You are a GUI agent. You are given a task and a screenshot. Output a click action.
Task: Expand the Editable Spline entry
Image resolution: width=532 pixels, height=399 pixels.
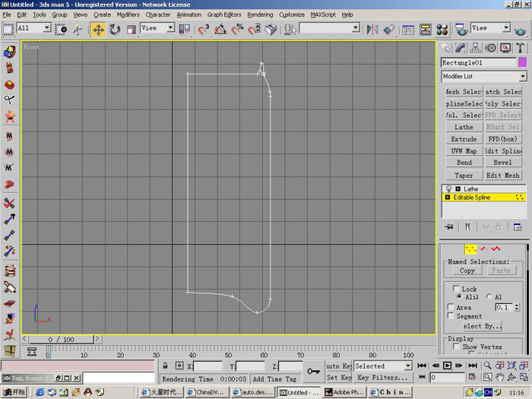pyautogui.click(x=448, y=198)
